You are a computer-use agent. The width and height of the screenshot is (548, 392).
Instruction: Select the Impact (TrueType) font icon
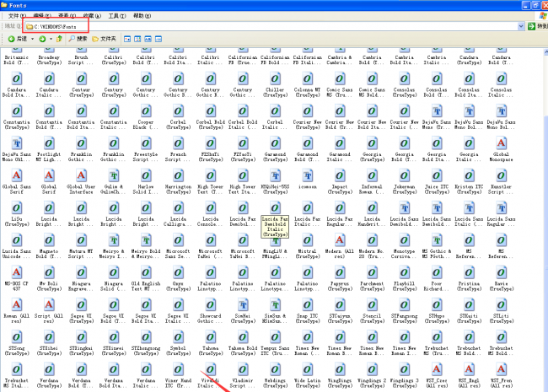(x=340, y=175)
